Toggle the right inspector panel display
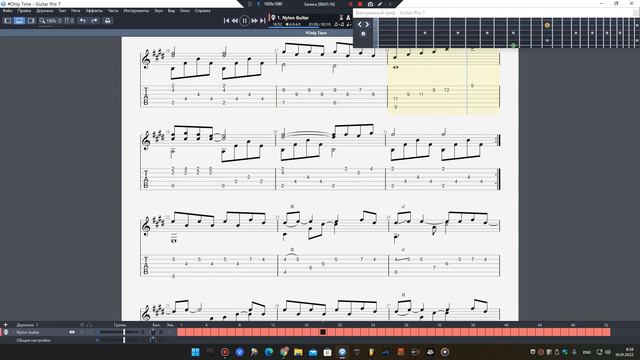Image resolution: width=640 pixels, height=360 pixels. click(x=31, y=20)
